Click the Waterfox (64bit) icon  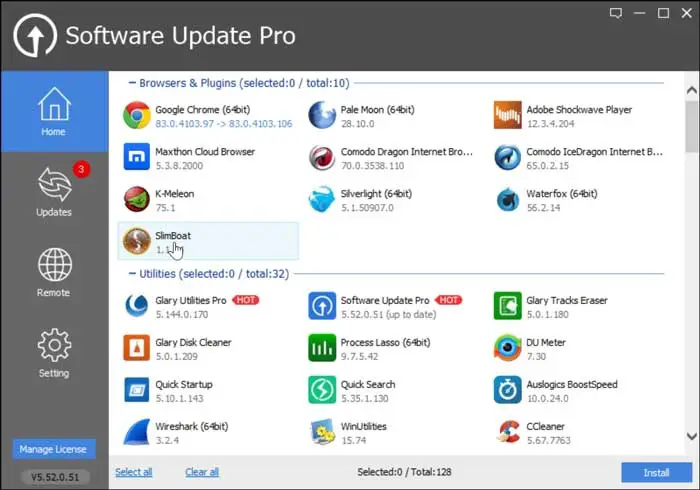pos(508,199)
